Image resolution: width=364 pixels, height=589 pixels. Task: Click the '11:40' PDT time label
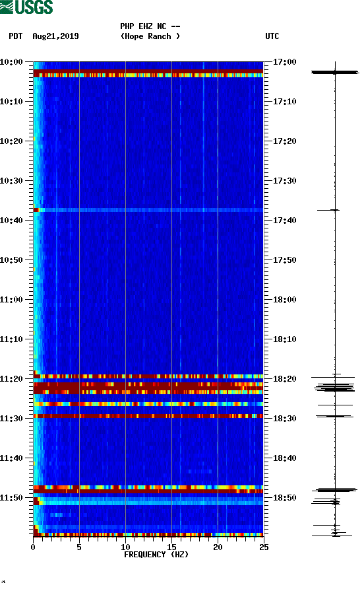click(11, 458)
